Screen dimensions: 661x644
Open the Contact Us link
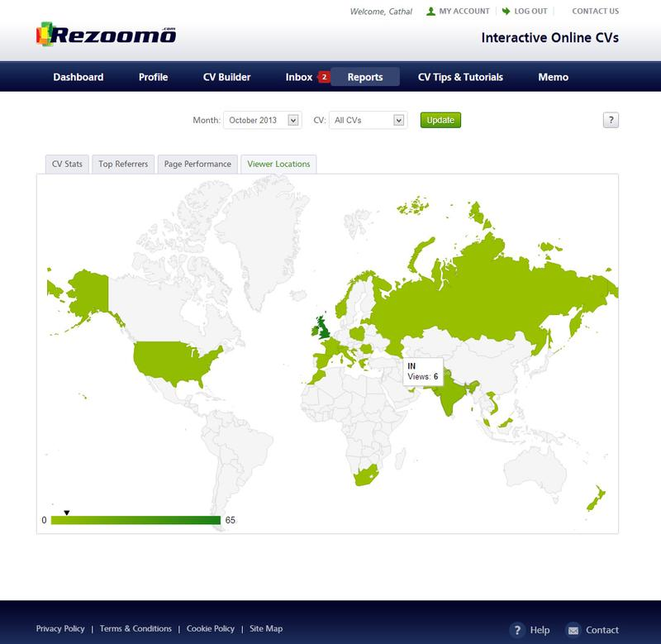point(595,12)
